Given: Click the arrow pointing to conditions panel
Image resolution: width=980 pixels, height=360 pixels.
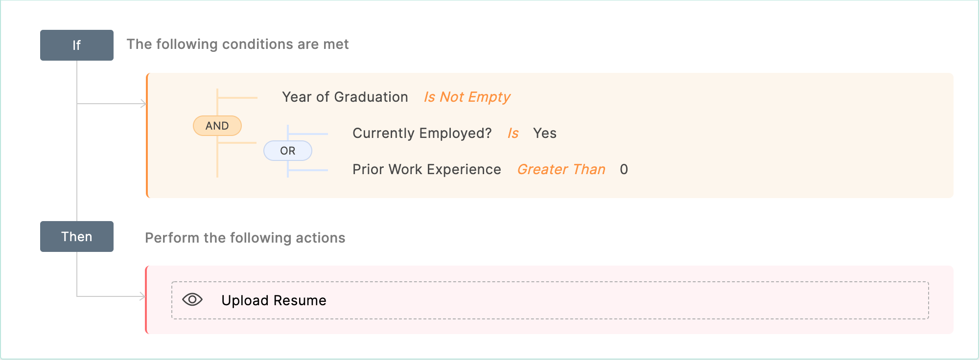Looking at the screenshot, I should pyautogui.click(x=143, y=104).
